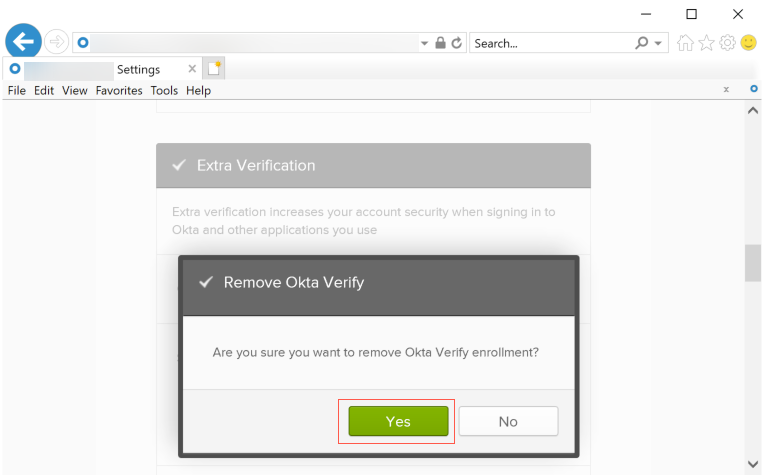762x475 pixels.
Task: Click the search magnifier icon
Action: (641, 43)
